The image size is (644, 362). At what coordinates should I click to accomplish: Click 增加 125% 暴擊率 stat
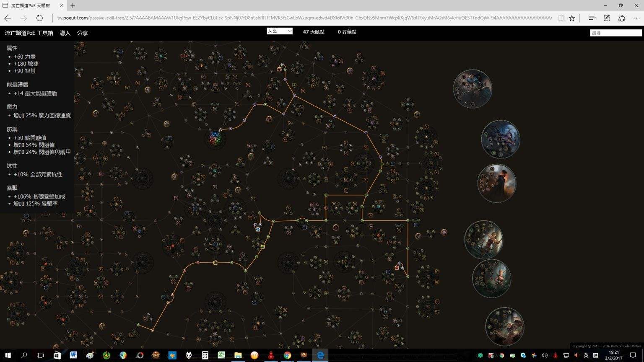36,204
